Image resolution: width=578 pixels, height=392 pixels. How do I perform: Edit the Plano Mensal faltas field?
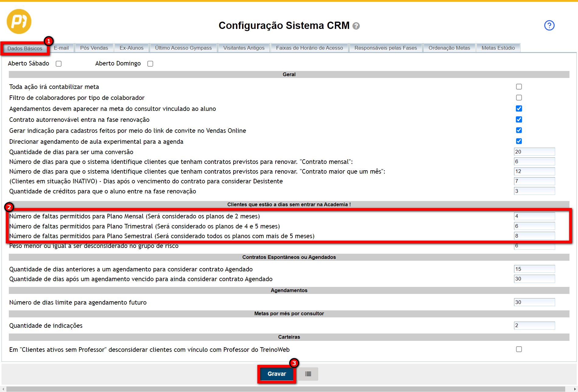click(534, 216)
